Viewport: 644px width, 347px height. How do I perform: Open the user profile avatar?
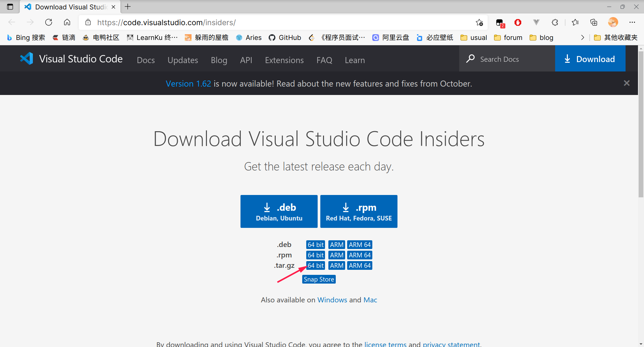[613, 22]
